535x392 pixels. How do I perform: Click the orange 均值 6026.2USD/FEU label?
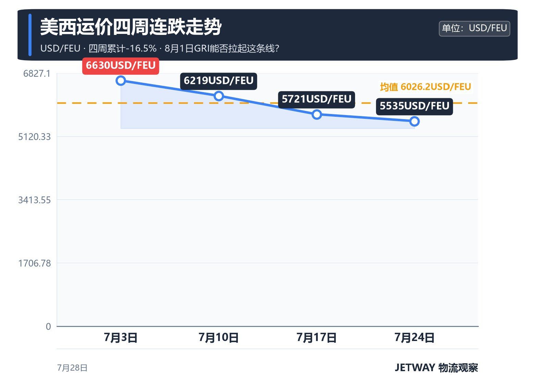point(425,87)
